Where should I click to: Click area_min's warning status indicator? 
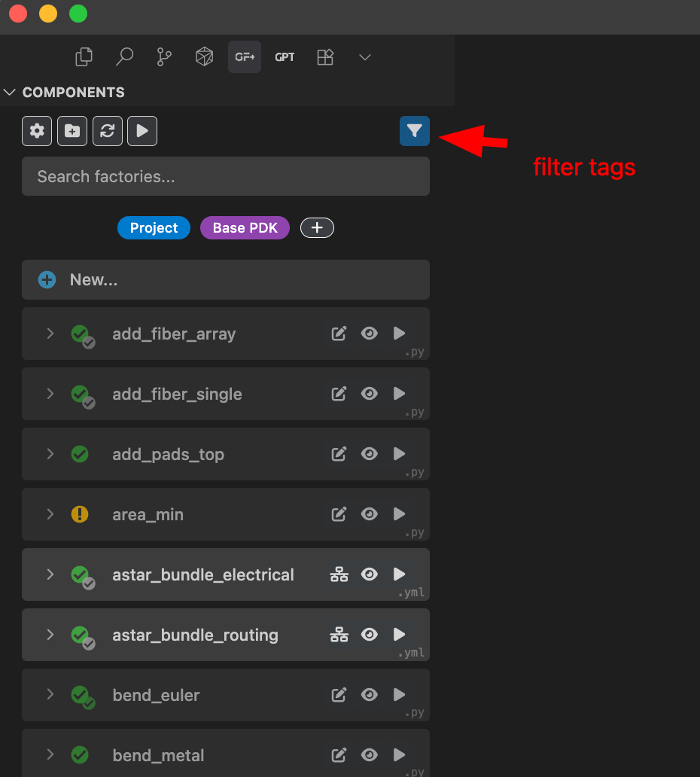pos(80,513)
